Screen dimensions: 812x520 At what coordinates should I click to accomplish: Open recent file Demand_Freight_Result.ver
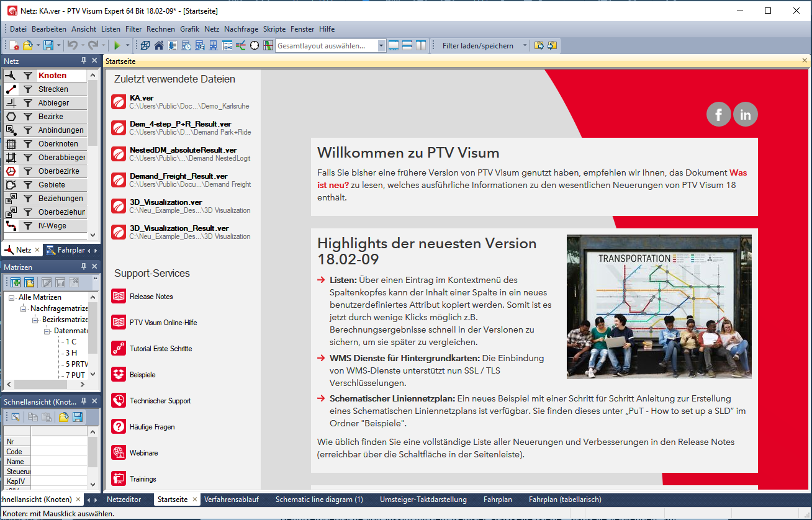point(178,176)
